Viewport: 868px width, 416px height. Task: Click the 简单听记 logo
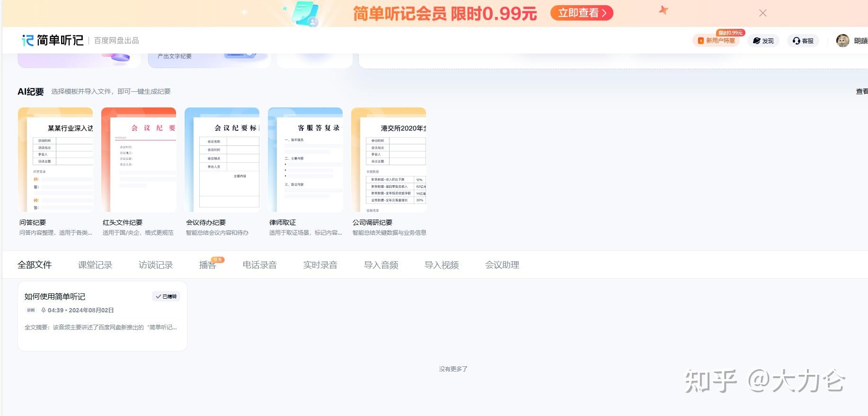(53, 40)
